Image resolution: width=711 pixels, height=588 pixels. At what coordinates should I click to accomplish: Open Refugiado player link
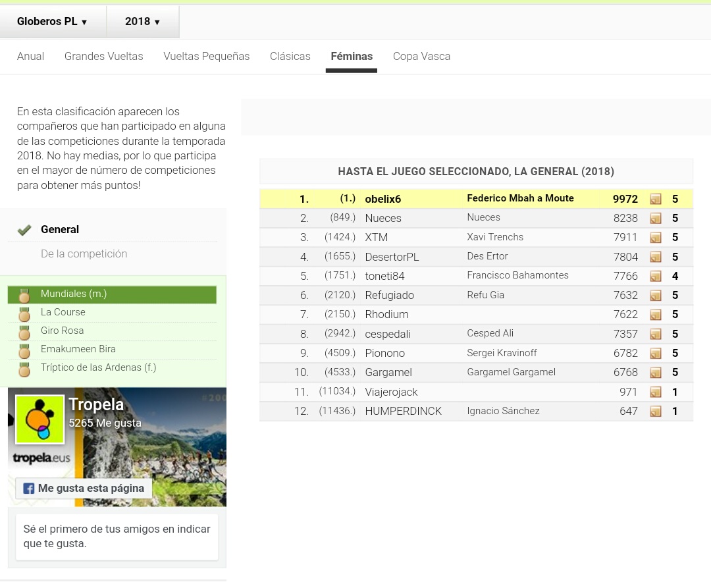click(x=390, y=295)
